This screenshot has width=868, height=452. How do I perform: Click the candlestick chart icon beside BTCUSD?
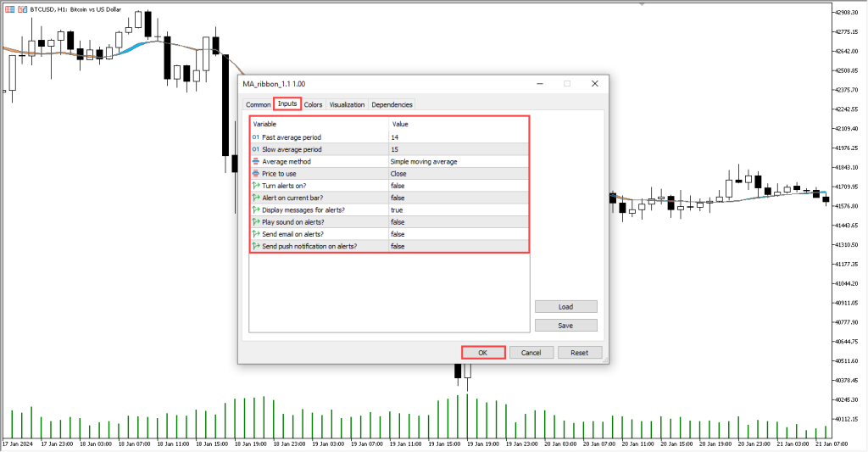[x=23, y=9]
